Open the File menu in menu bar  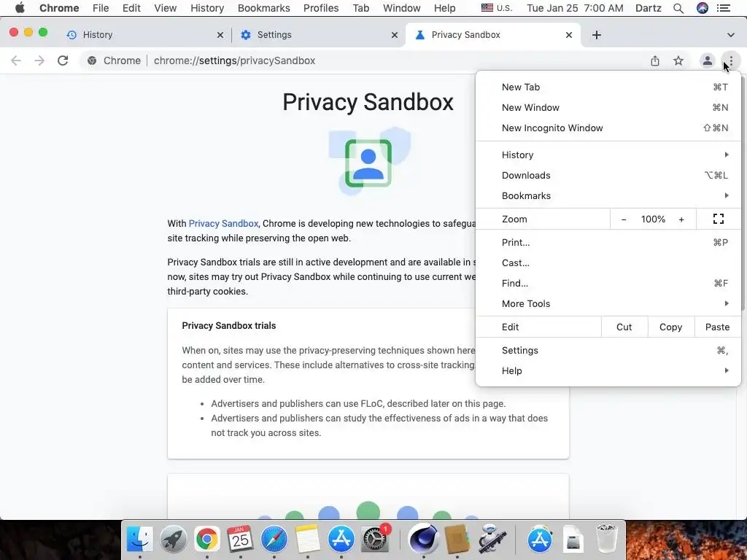click(101, 8)
